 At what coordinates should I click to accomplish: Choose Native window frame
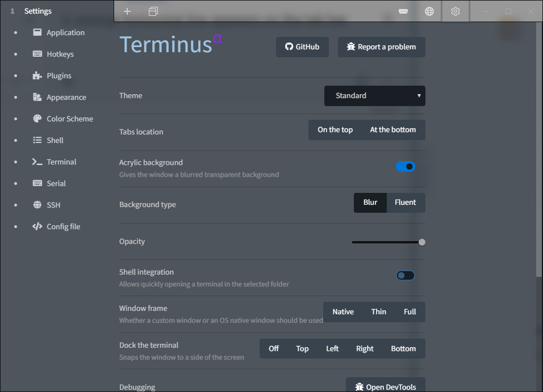point(343,312)
